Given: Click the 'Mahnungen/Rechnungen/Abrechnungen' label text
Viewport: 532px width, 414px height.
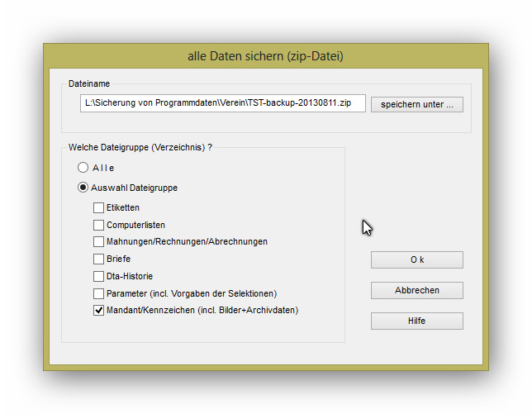Looking at the screenshot, I should click(x=187, y=242).
